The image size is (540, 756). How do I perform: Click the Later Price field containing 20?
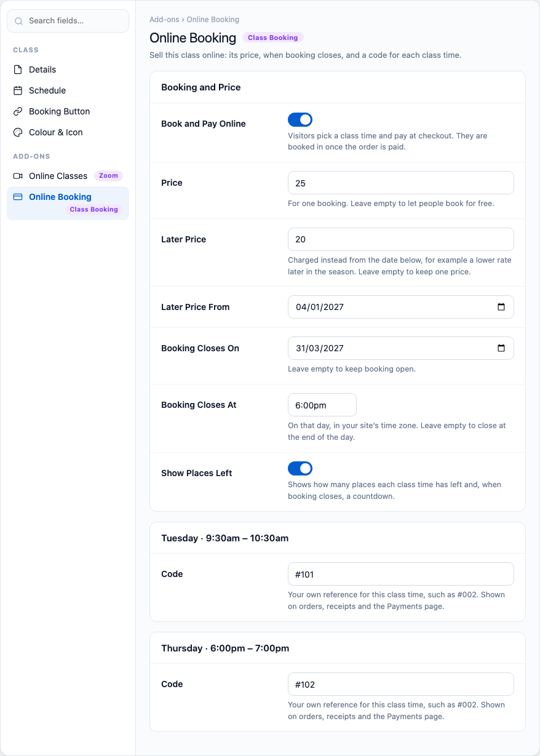point(401,239)
